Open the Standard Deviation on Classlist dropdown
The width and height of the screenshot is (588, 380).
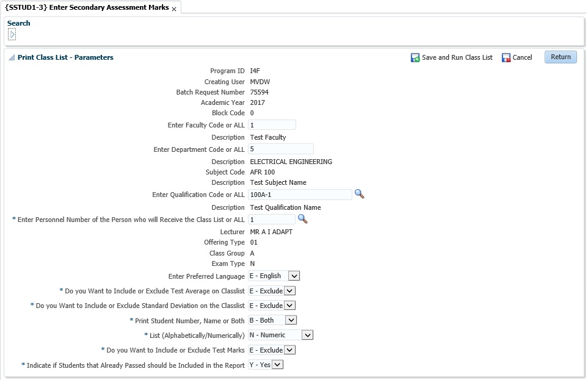click(288, 306)
